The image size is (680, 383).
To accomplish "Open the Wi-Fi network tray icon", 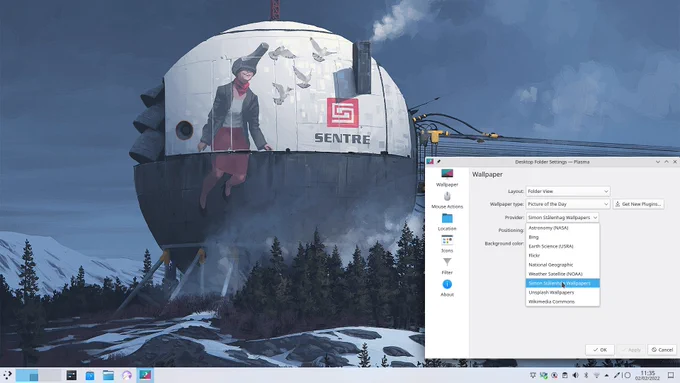I will point(597,375).
